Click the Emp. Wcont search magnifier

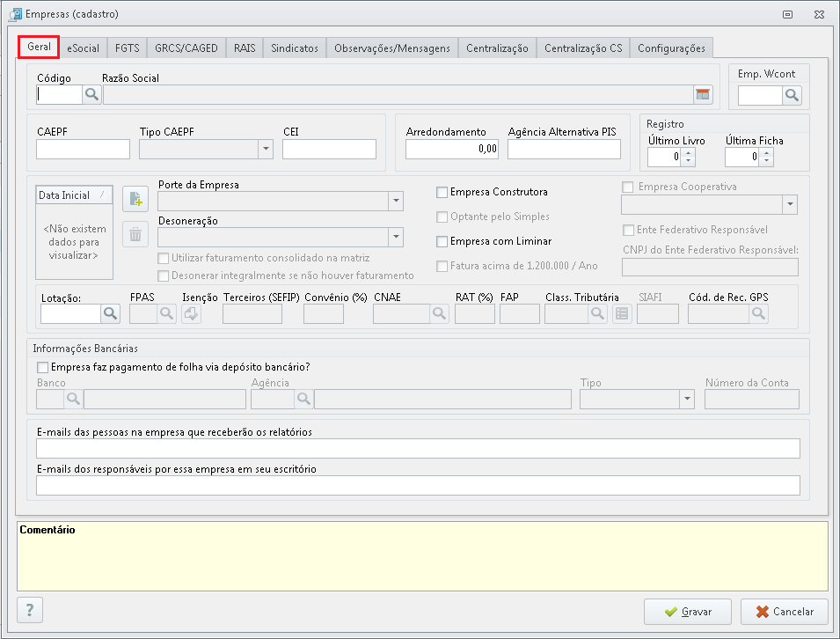[x=792, y=95]
